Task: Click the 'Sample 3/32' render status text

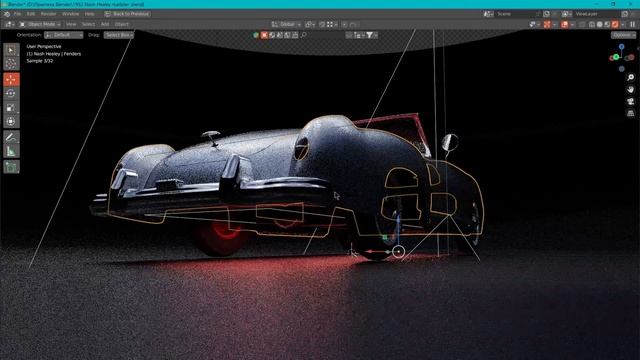Action: [x=40, y=61]
